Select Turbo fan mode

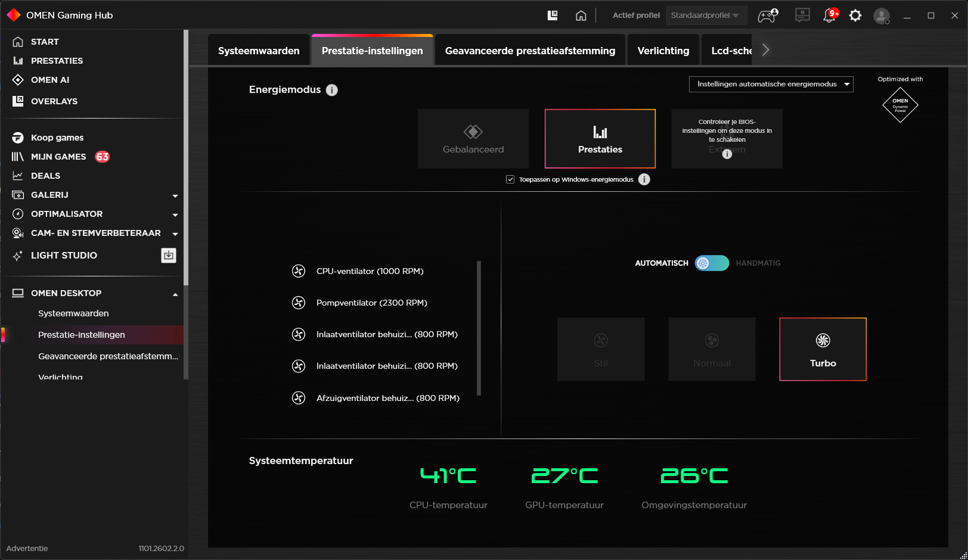[823, 349]
